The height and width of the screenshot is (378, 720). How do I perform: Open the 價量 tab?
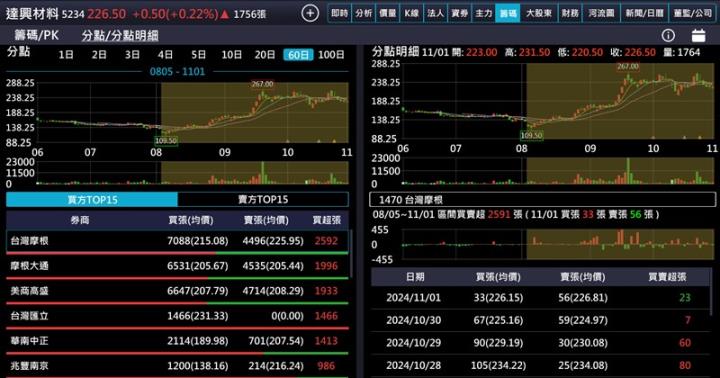click(x=388, y=13)
